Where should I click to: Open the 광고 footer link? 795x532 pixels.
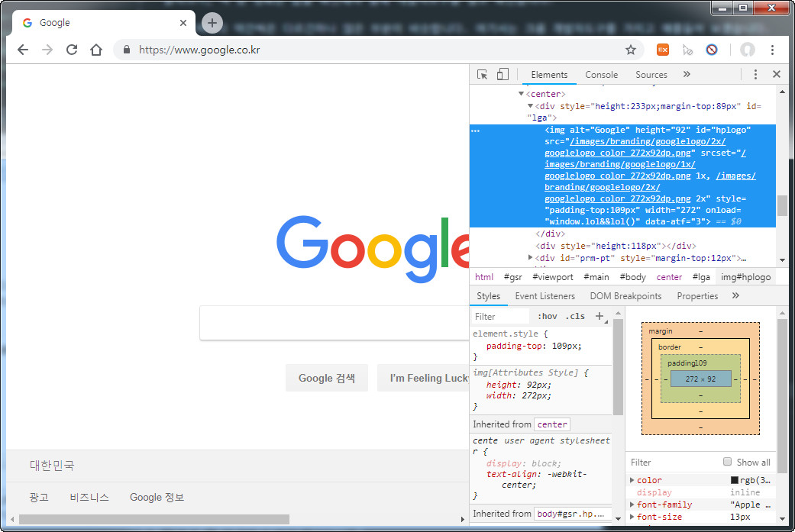pos(39,497)
